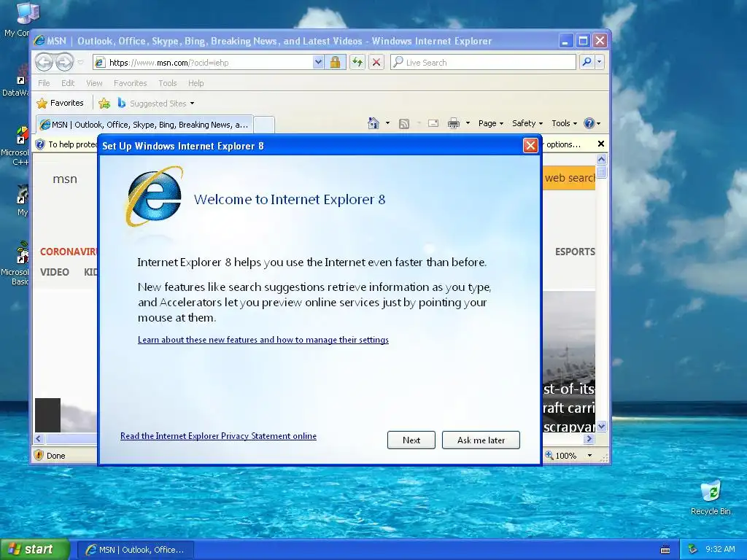Open the Favorites menu in menu bar
This screenshot has height=560, width=747.
click(x=130, y=83)
